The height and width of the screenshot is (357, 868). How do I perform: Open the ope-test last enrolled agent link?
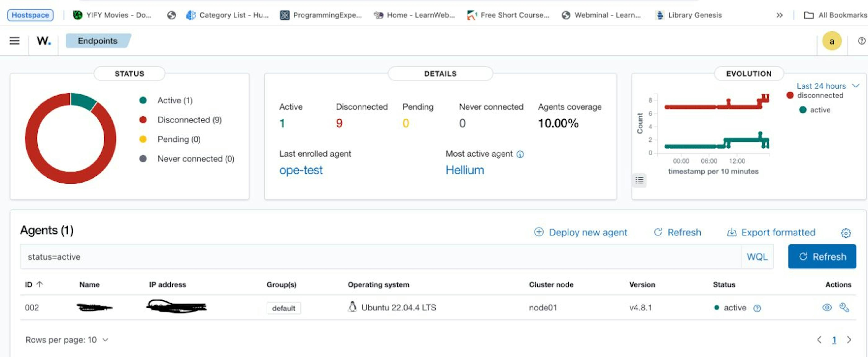(x=301, y=170)
